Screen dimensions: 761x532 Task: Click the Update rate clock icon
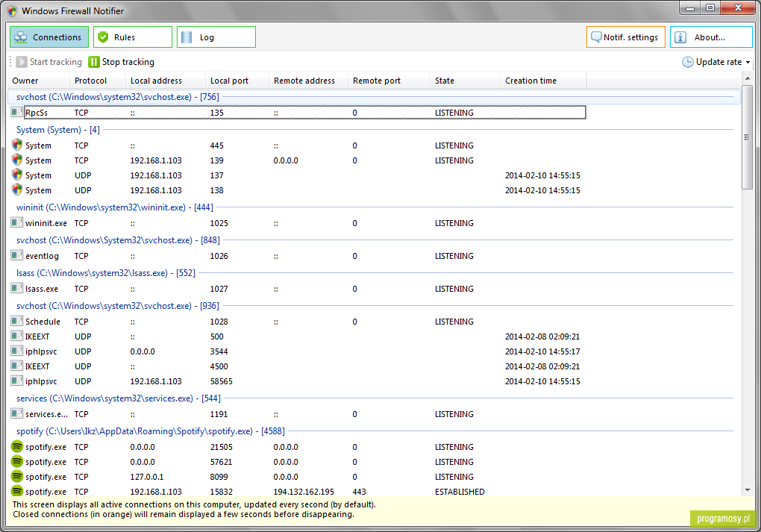coord(688,62)
